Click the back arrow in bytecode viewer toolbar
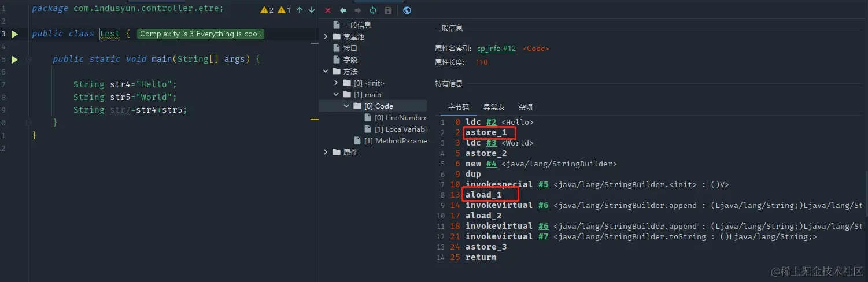 (343, 10)
